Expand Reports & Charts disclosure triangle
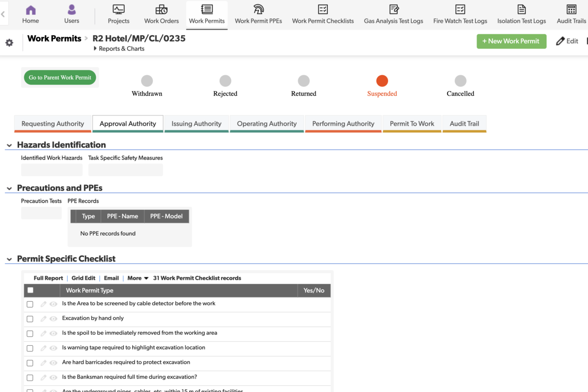The width and height of the screenshot is (588, 392). 95,49
